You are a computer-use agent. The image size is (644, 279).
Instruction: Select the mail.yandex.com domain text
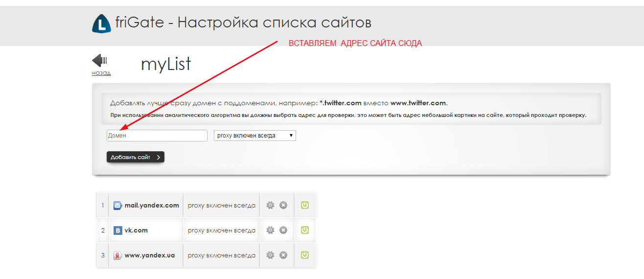tap(152, 206)
